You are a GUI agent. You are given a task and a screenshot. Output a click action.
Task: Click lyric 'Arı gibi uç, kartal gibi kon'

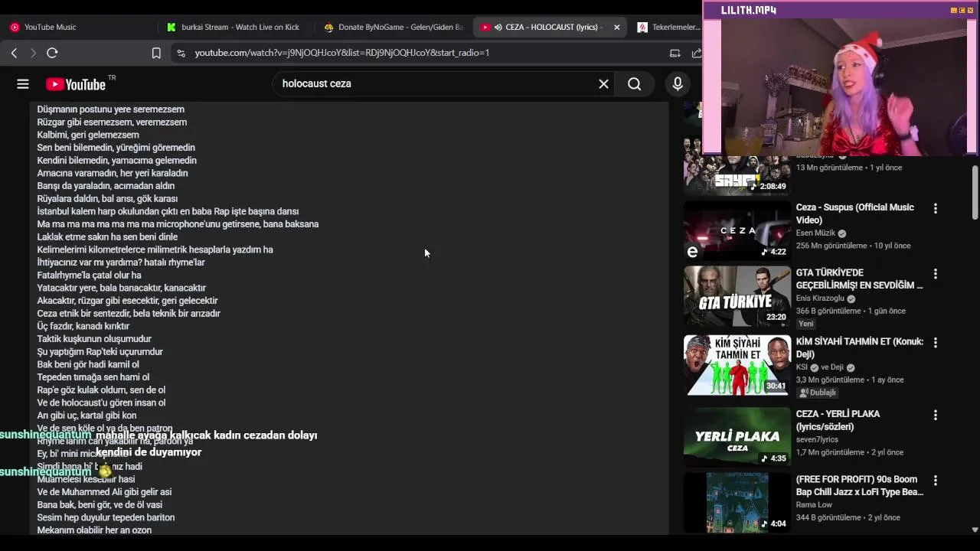tap(87, 416)
